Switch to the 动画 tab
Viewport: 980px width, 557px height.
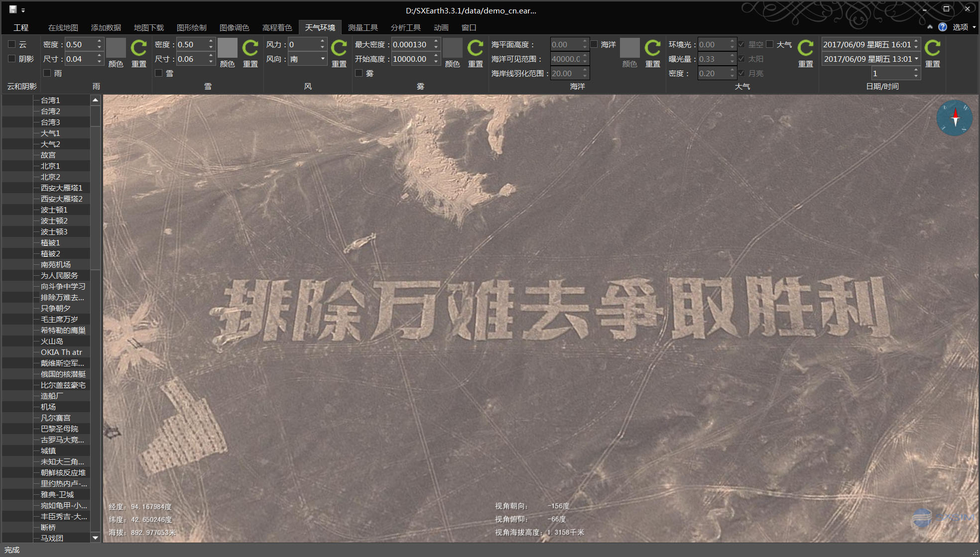[x=441, y=27]
